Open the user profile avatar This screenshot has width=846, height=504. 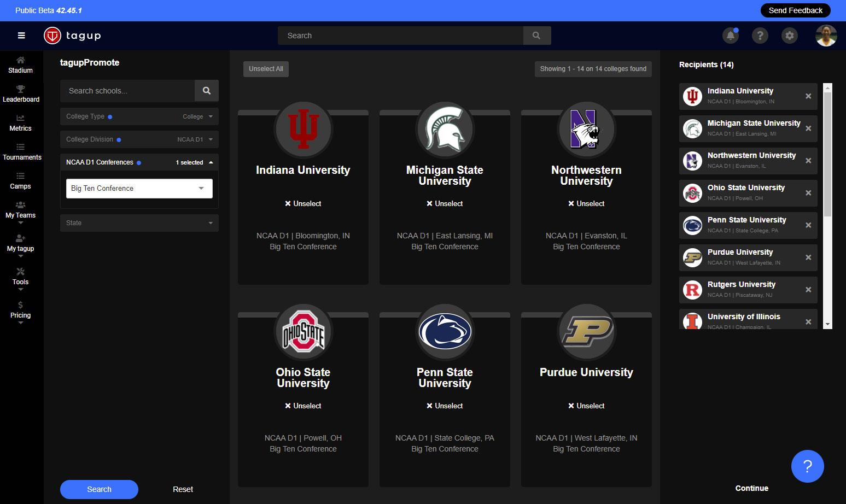pos(826,36)
